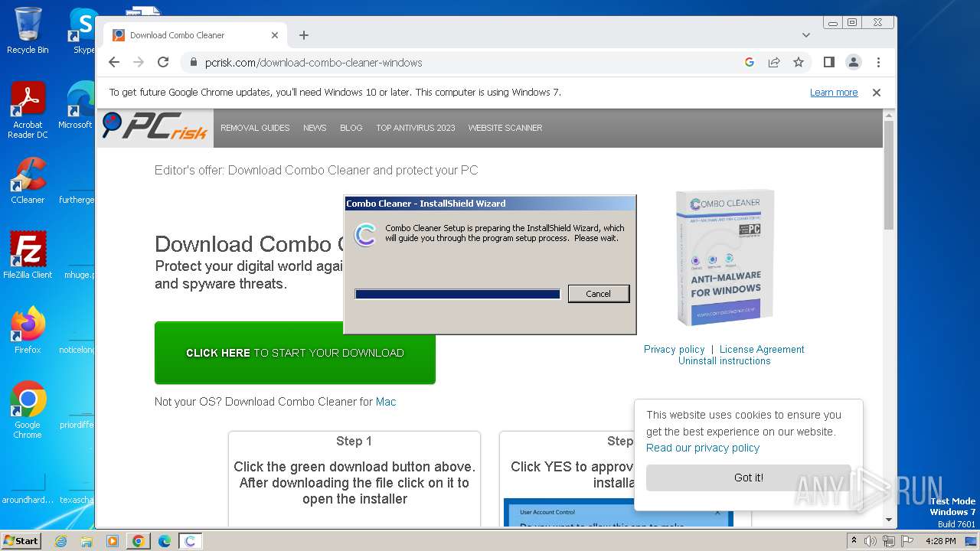Cancel the InstallShield Wizard setup
980x551 pixels.
599,294
